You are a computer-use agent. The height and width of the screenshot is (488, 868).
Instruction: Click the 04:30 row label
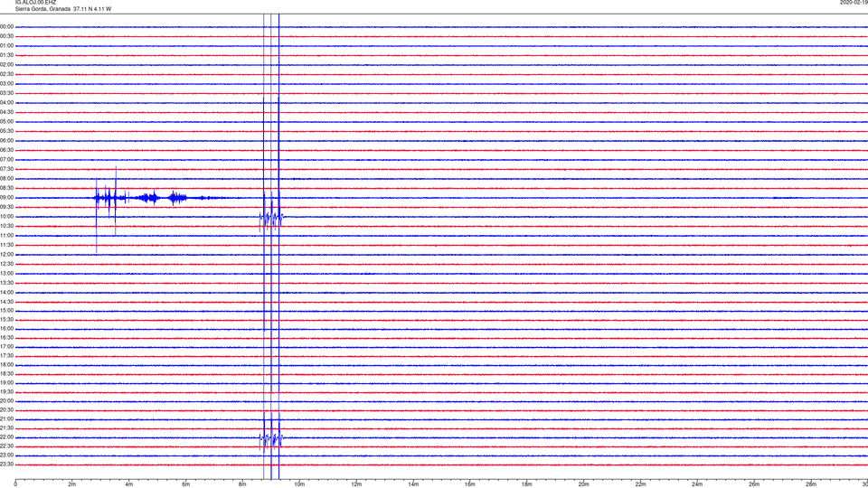(6, 112)
